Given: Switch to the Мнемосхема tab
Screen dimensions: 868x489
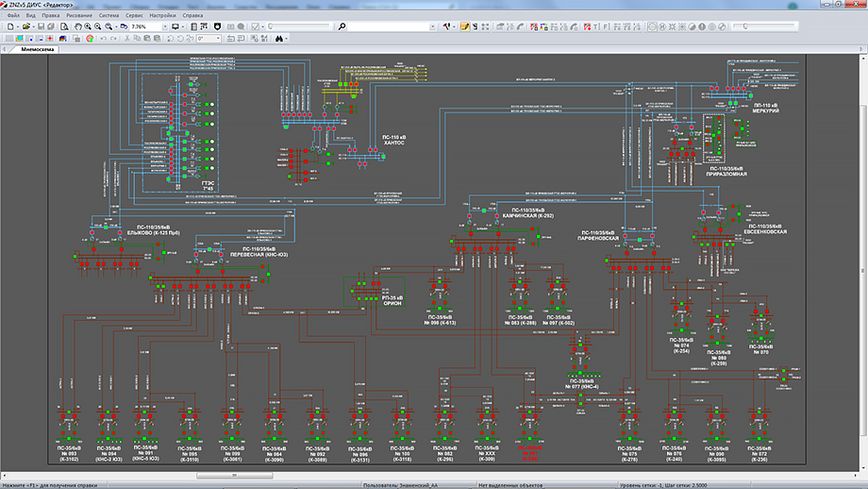Looking at the screenshot, I should click(x=38, y=50).
